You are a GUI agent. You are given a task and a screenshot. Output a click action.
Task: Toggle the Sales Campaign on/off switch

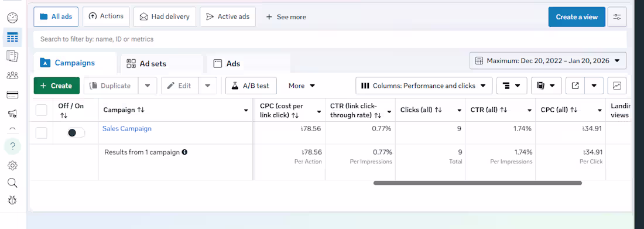click(76, 132)
